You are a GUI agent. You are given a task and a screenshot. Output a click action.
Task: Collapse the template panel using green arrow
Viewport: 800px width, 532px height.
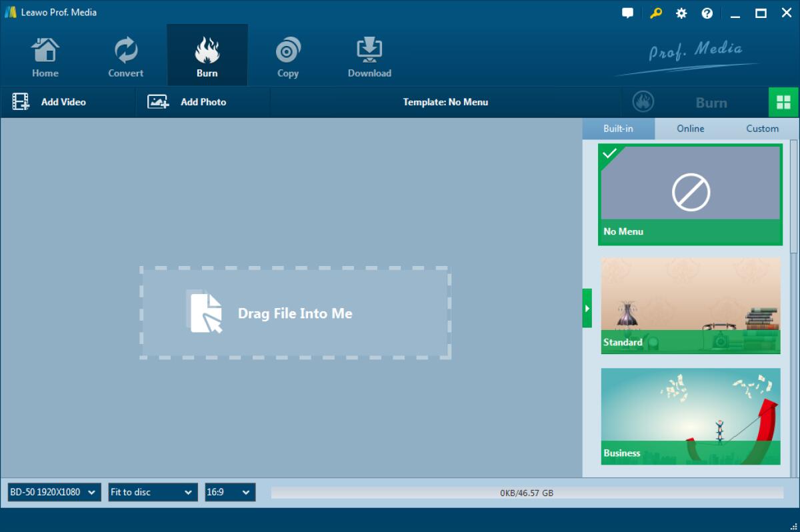click(587, 308)
